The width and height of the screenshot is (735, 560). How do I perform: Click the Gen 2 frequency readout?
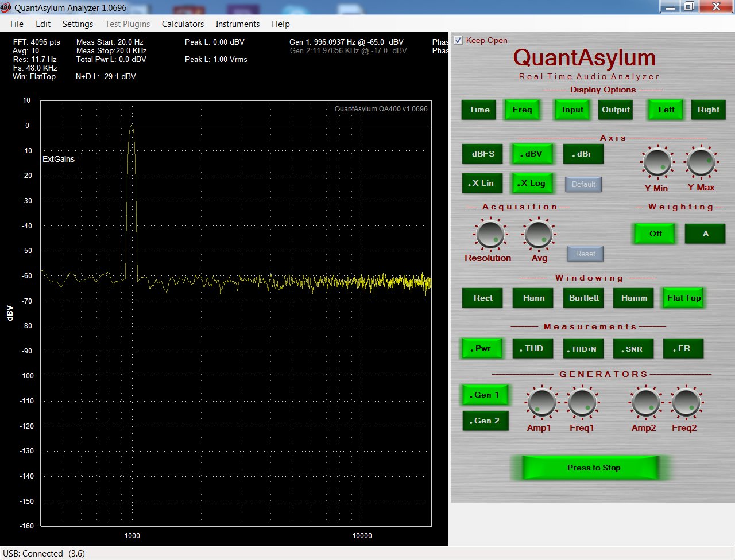point(349,50)
